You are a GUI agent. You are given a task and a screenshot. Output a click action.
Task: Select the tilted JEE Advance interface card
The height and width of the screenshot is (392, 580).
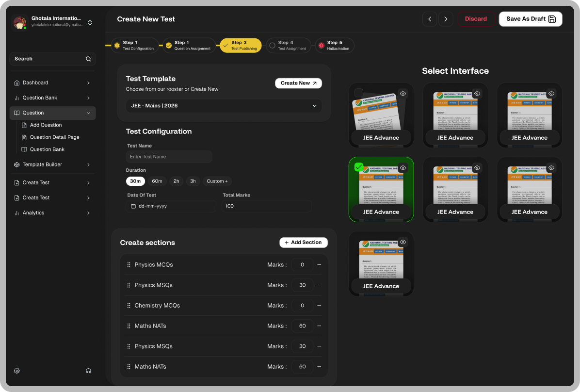(381, 115)
